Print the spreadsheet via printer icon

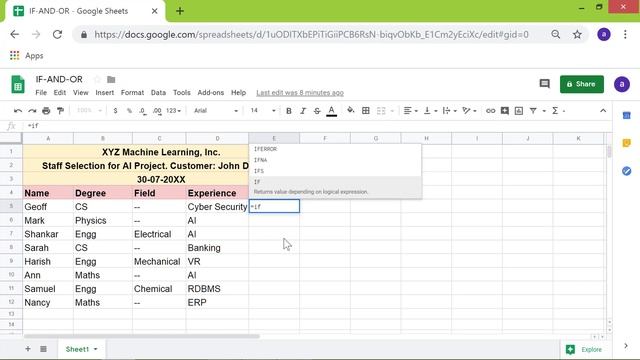click(46, 111)
